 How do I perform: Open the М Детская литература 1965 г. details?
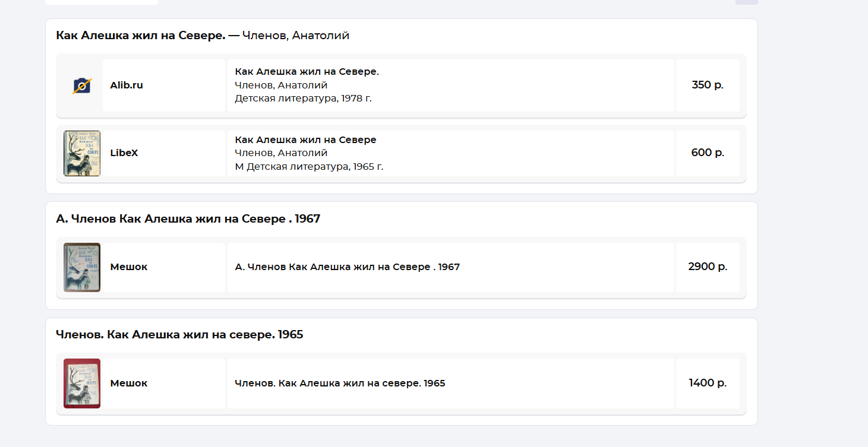click(x=309, y=167)
